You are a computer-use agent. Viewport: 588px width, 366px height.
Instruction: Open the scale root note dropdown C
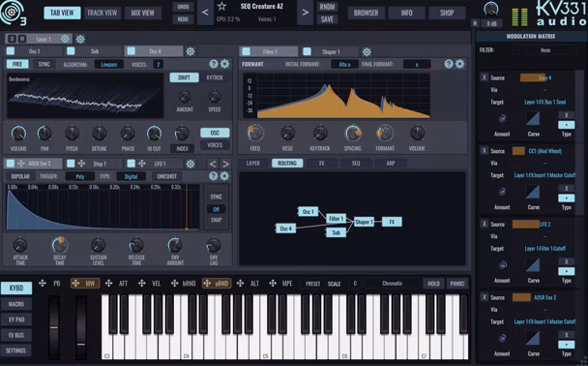pyautogui.click(x=355, y=284)
